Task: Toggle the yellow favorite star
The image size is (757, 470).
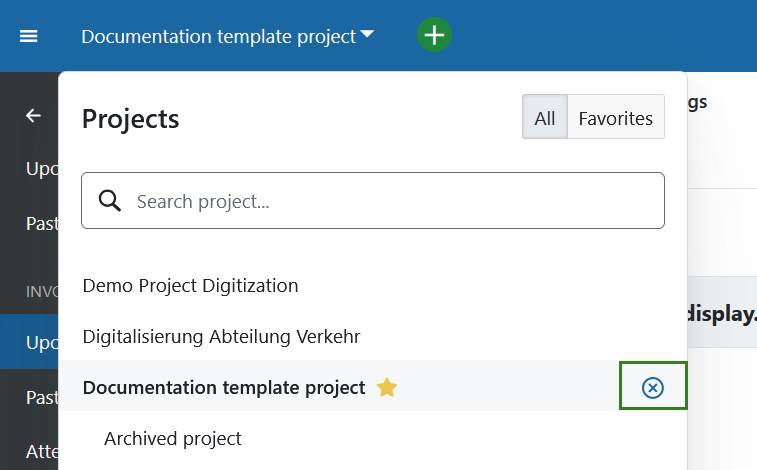Action: tap(387, 387)
